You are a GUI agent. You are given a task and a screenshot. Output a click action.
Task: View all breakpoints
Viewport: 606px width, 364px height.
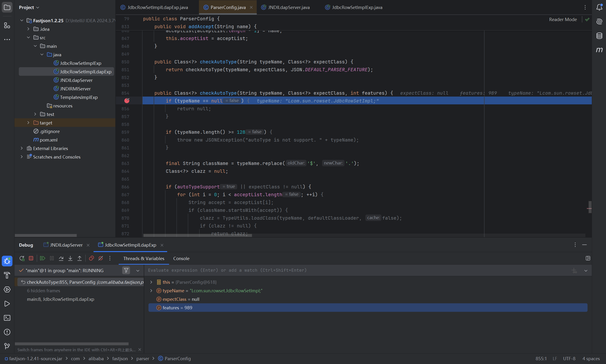[91, 258]
